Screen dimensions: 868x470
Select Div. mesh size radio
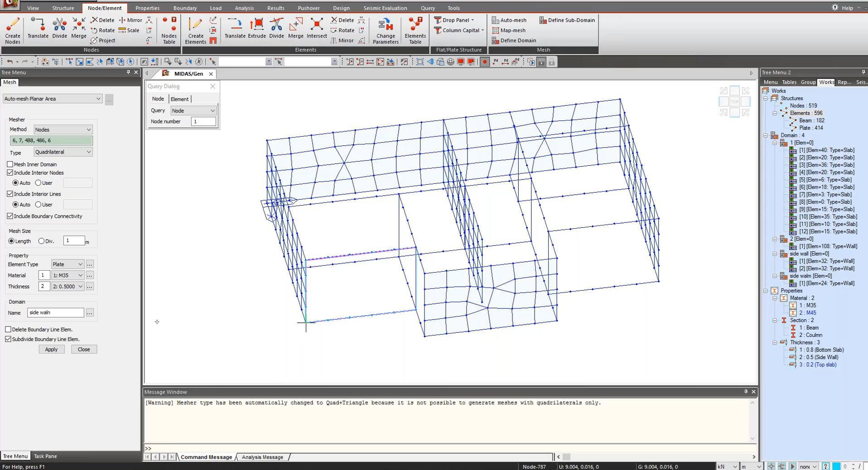[x=41, y=241]
